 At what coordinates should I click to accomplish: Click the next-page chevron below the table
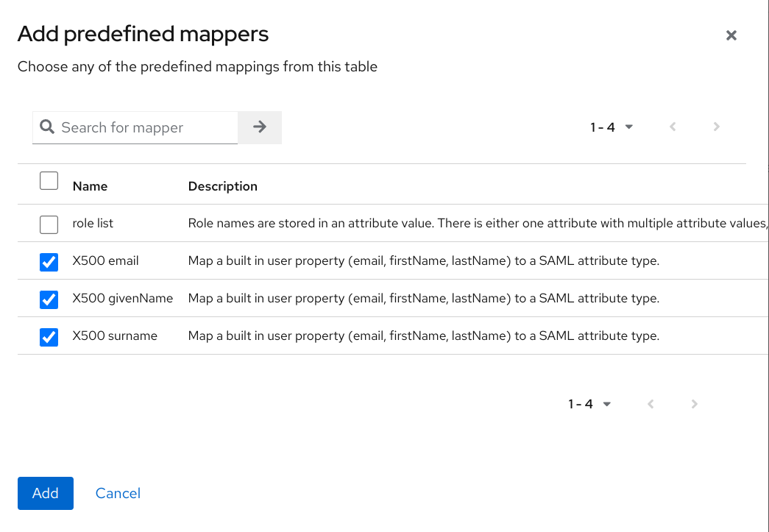click(x=694, y=403)
